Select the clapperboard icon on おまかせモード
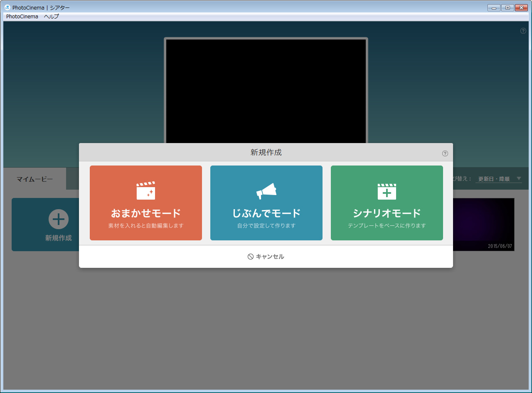The width and height of the screenshot is (532, 393). tap(145, 190)
